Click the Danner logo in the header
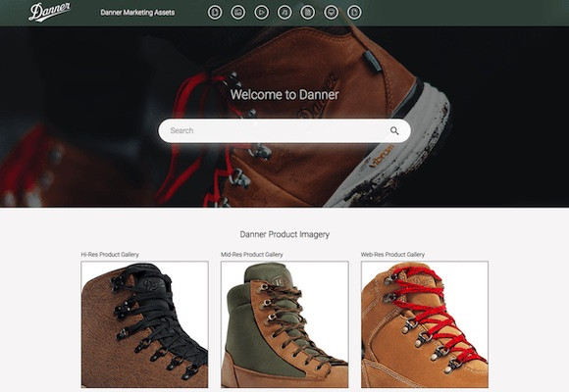The image size is (569, 392). point(49,12)
